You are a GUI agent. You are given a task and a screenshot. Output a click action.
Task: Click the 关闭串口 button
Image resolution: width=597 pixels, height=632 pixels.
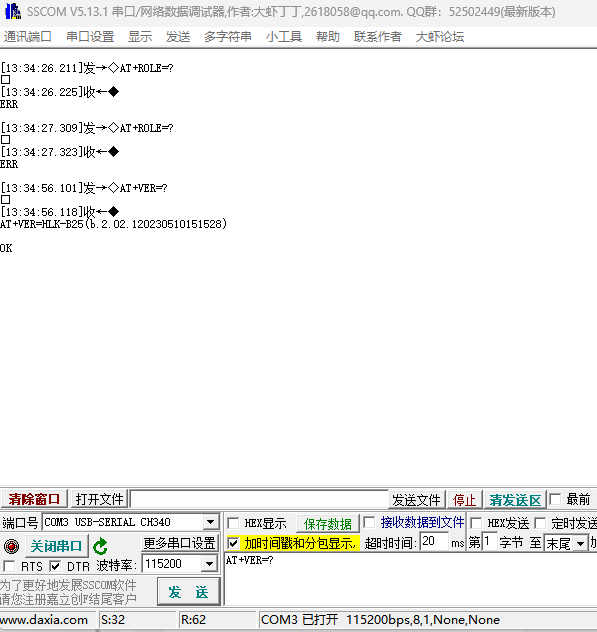(56, 547)
